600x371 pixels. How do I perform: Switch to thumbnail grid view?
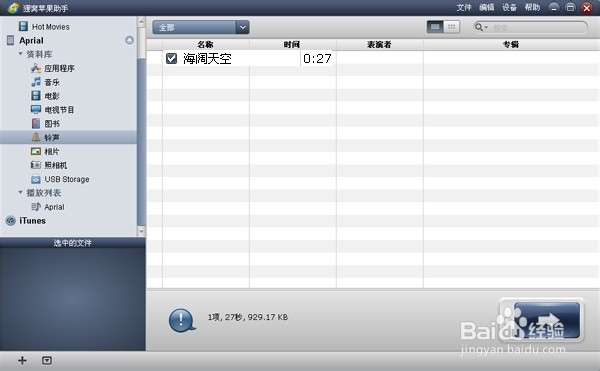coord(452,27)
